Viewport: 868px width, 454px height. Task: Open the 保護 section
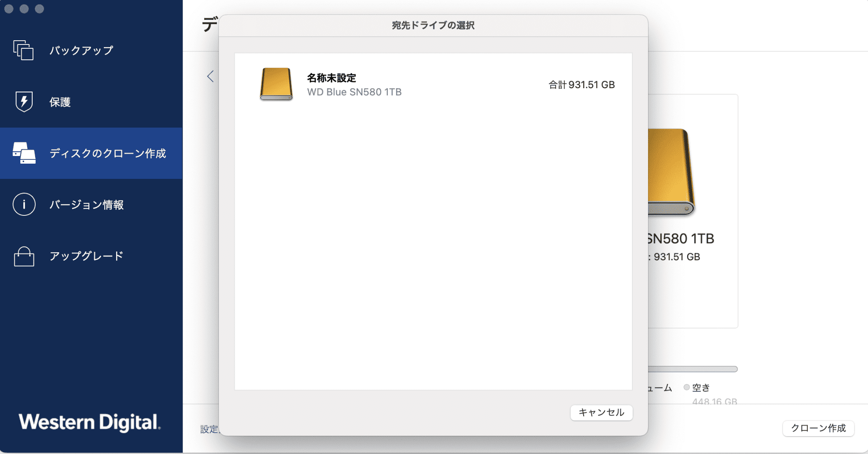(x=91, y=102)
